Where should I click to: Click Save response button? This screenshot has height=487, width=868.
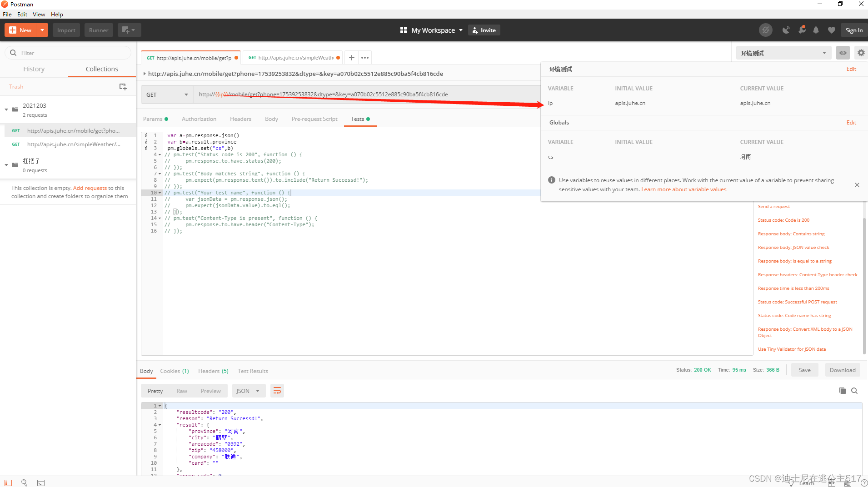804,370
